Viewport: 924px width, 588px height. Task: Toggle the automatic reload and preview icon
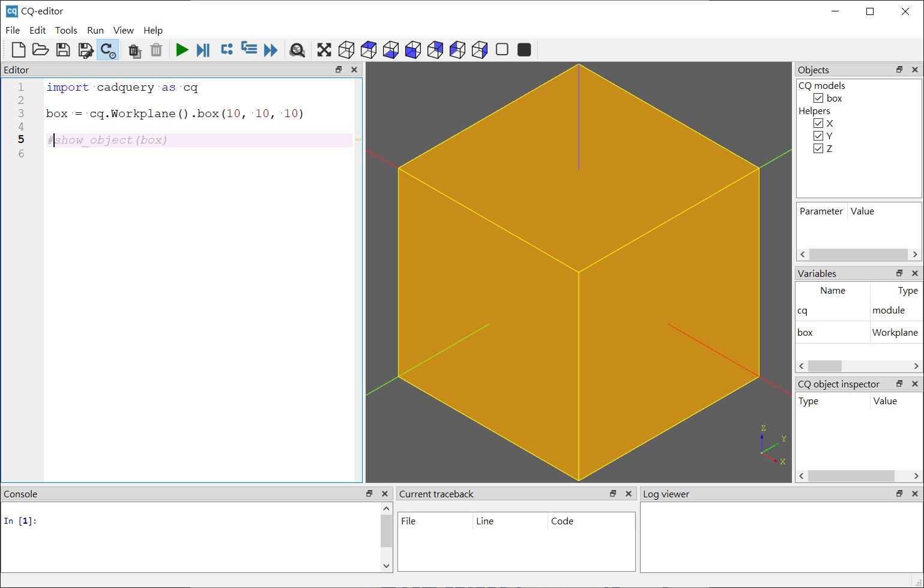pos(108,50)
